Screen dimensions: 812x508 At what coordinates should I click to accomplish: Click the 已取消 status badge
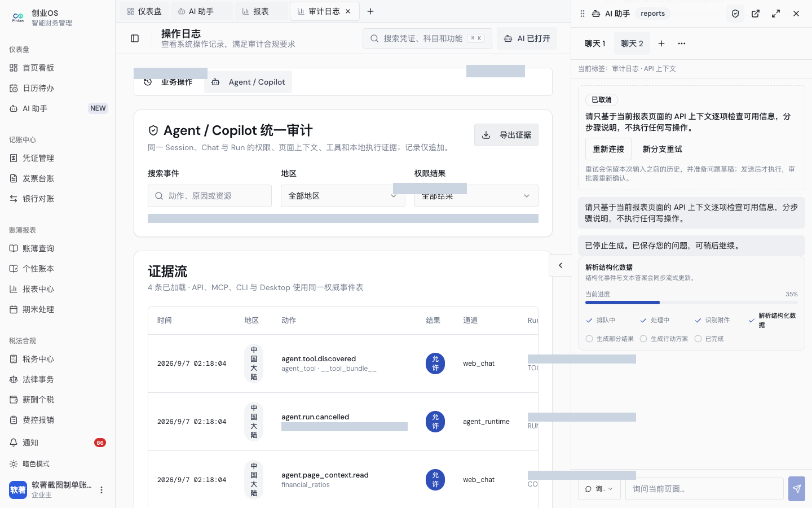pyautogui.click(x=602, y=100)
